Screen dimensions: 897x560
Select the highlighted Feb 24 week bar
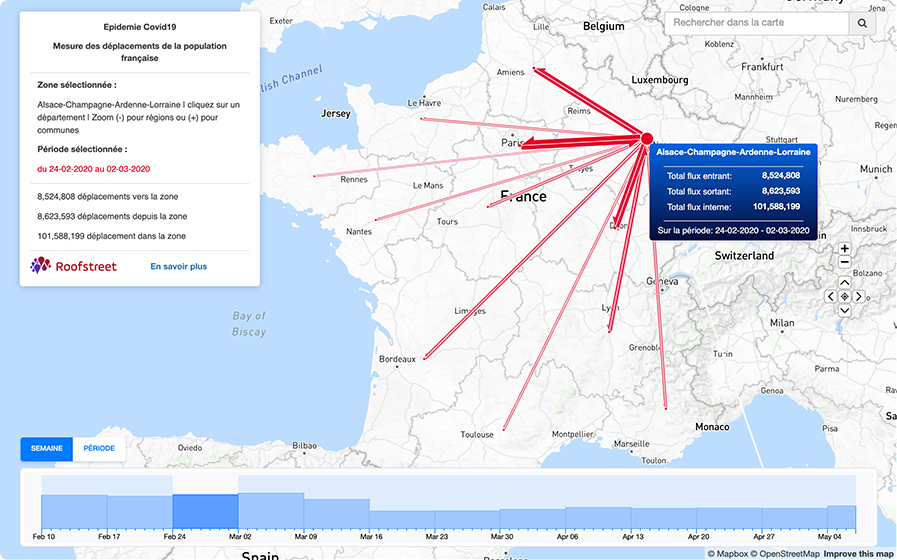point(205,512)
